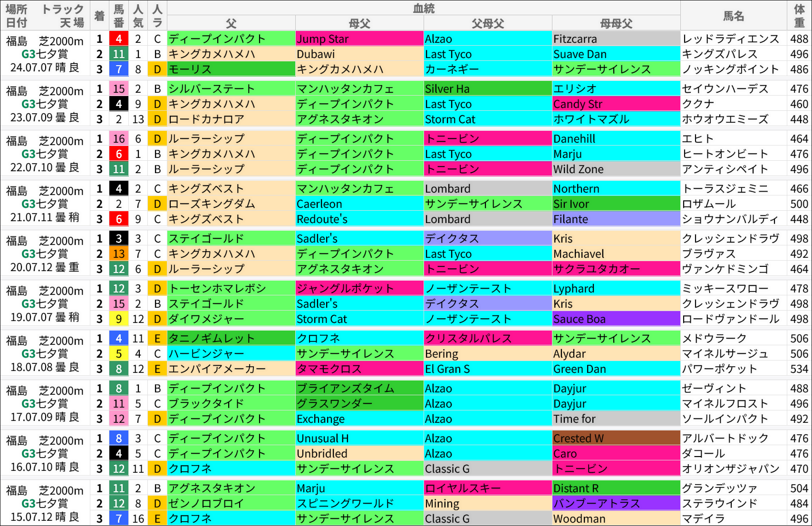Click the Silver Ha green cell
This screenshot has width=812, height=526.
pyautogui.click(x=487, y=89)
